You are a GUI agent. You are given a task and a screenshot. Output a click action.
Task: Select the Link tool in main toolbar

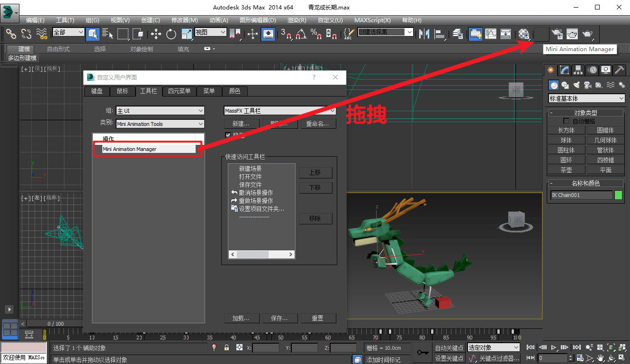(x=11, y=34)
